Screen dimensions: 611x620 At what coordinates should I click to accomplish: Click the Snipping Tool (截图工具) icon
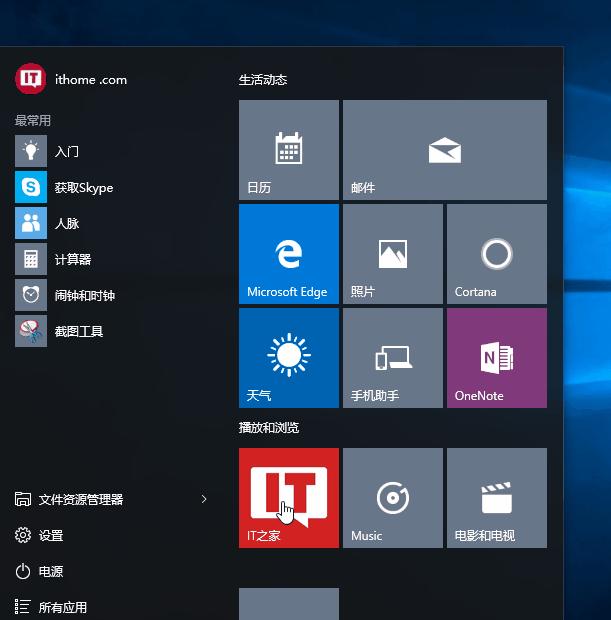pos(31,331)
